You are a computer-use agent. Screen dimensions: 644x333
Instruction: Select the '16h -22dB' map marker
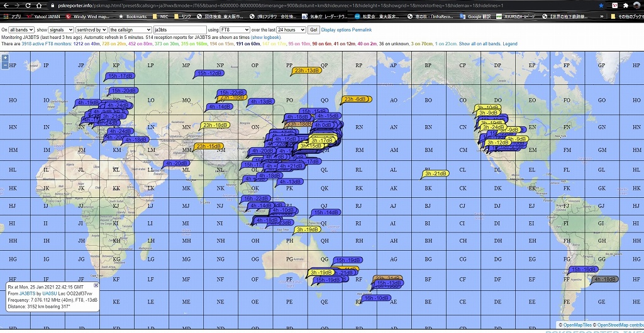point(257,199)
